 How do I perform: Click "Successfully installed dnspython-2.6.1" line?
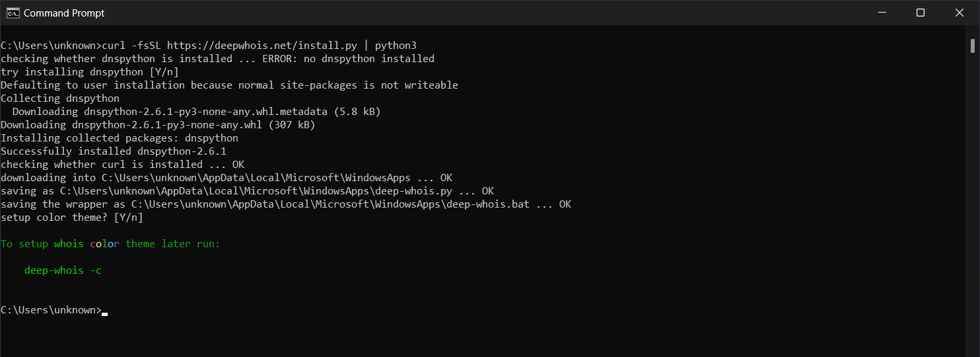[x=113, y=151]
